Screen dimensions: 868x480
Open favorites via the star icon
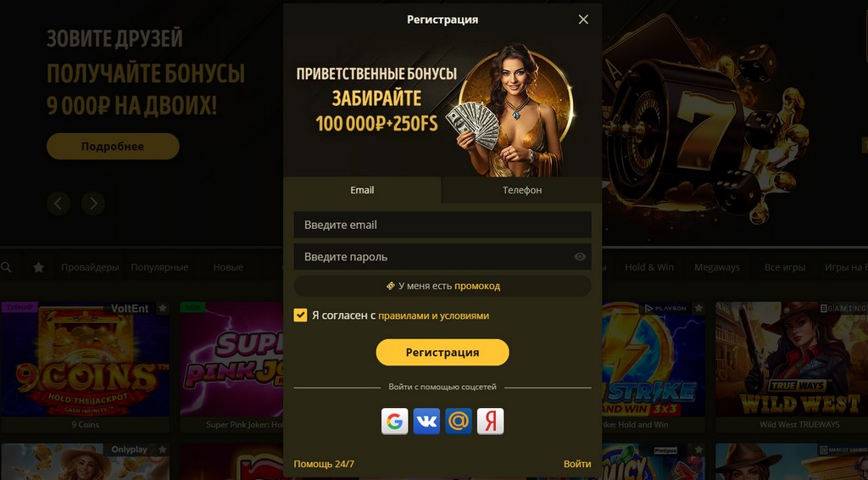click(x=38, y=267)
